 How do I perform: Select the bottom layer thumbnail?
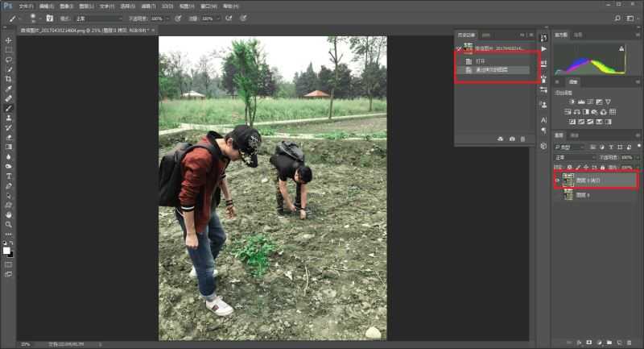pos(568,195)
